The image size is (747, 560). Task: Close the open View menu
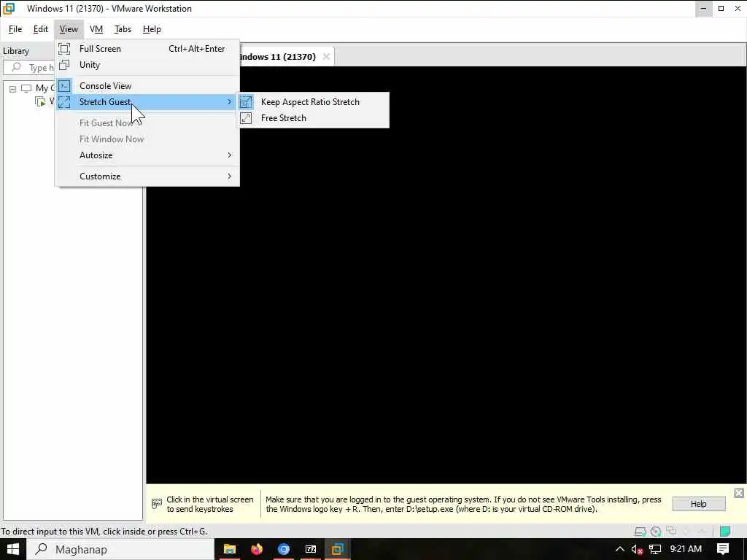tap(69, 29)
